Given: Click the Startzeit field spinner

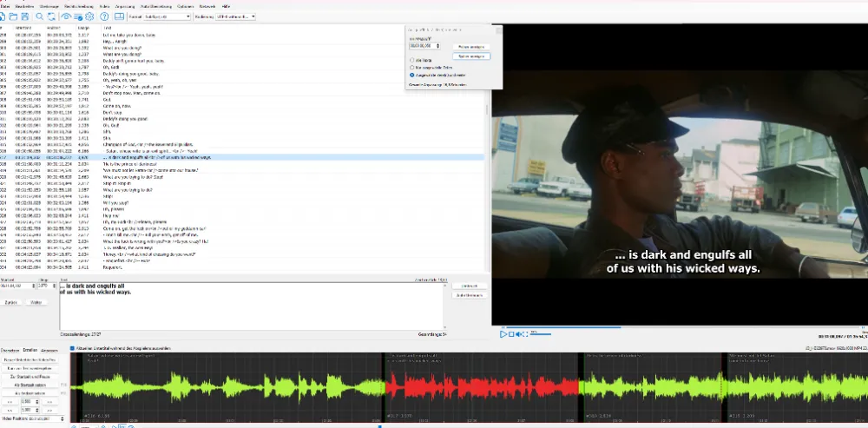Looking at the screenshot, I should tap(35, 286).
